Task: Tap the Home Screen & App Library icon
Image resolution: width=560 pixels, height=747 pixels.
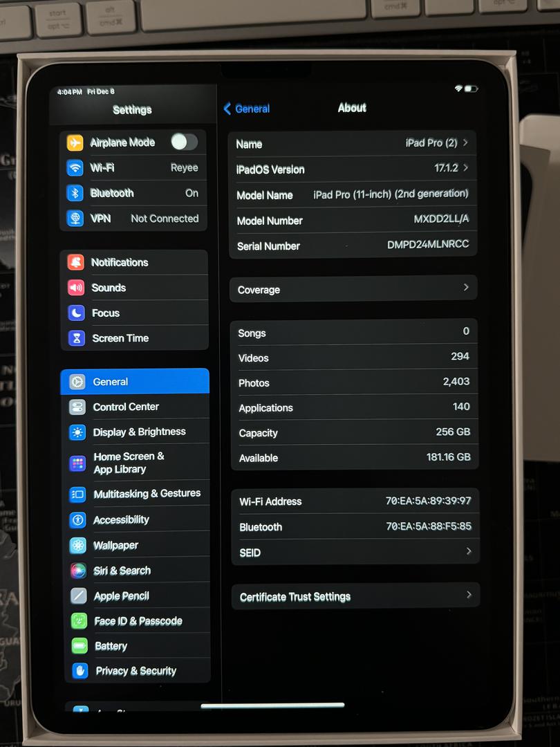Action: [x=77, y=463]
